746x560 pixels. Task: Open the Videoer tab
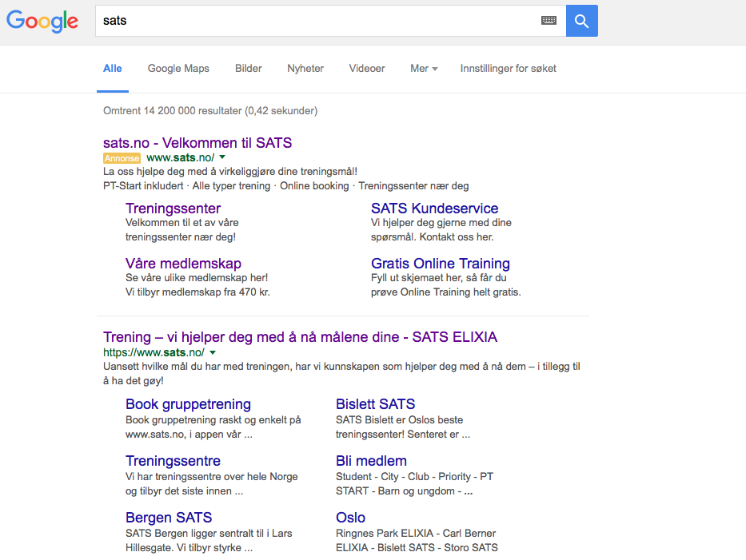(367, 69)
